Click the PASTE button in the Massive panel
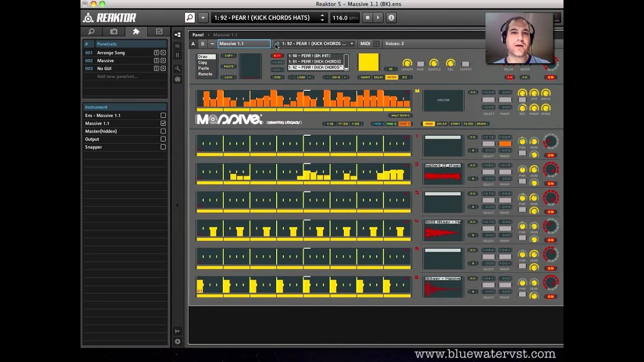Image resolution: width=644 pixels, height=362 pixels. click(228, 66)
